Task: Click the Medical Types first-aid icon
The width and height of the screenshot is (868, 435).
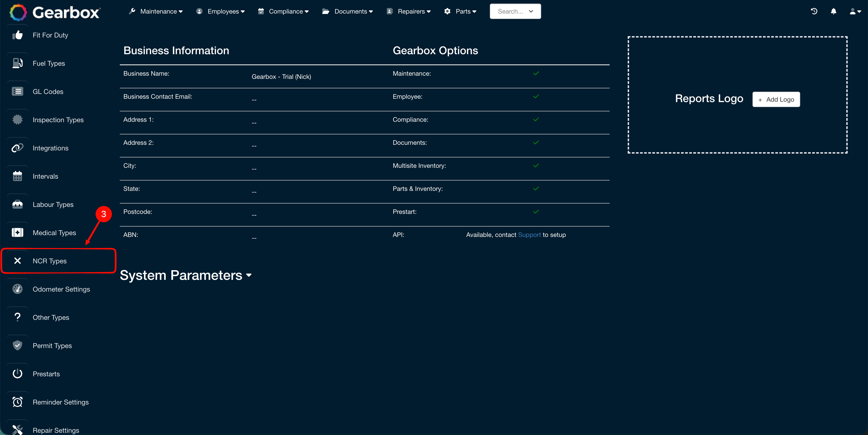Action: pos(18,233)
